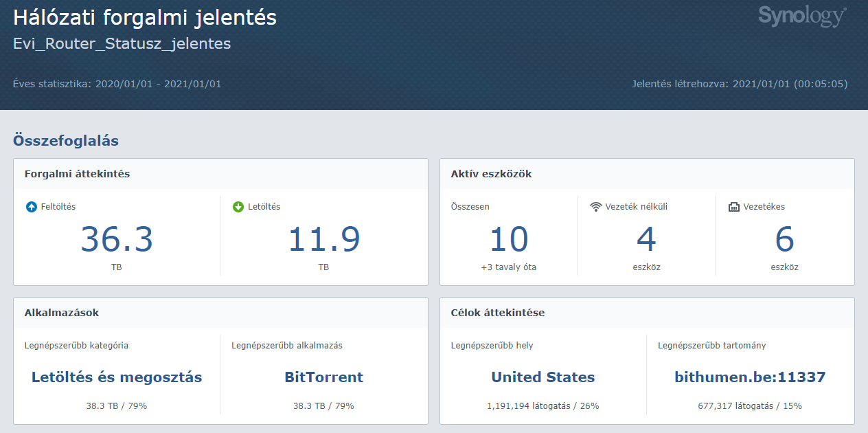
Task: Click the wired Ethernet port icon
Action: [x=734, y=207]
